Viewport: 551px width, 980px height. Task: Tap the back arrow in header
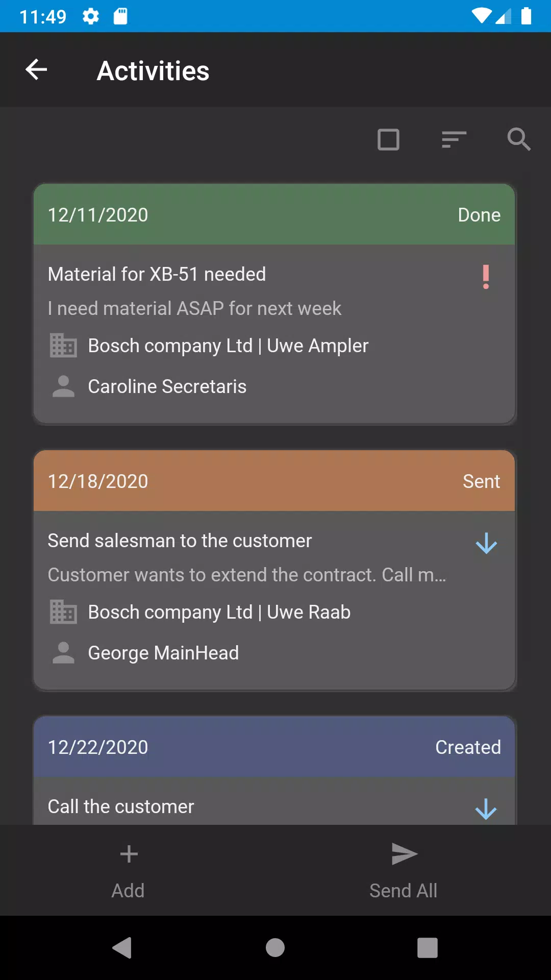point(36,70)
